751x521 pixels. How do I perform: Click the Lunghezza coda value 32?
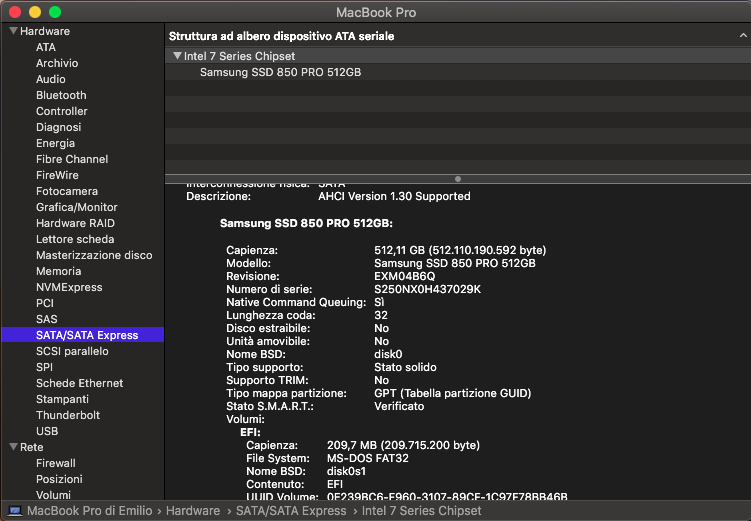381,315
